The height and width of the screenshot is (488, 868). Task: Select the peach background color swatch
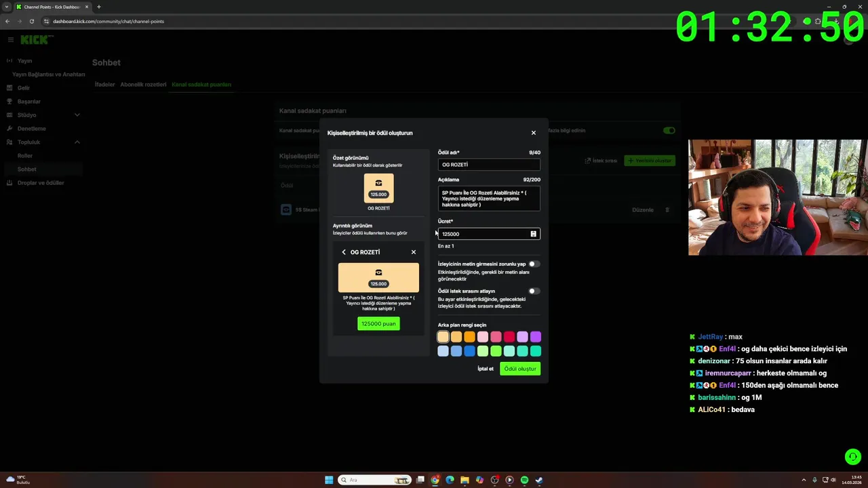[443, 337]
